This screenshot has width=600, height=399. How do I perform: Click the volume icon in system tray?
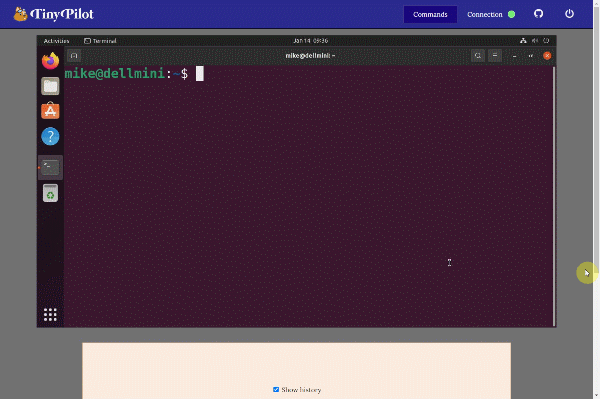(535, 41)
